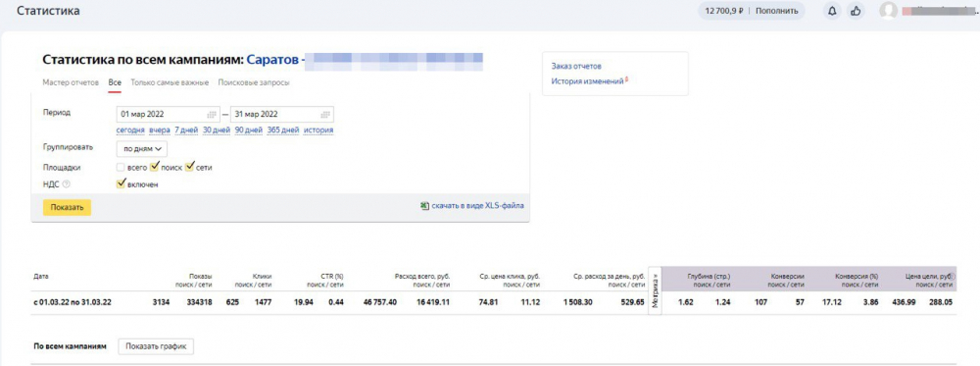Switch to 'Только самые важные' tab
980x366 pixels.
(x=171, y=82)
